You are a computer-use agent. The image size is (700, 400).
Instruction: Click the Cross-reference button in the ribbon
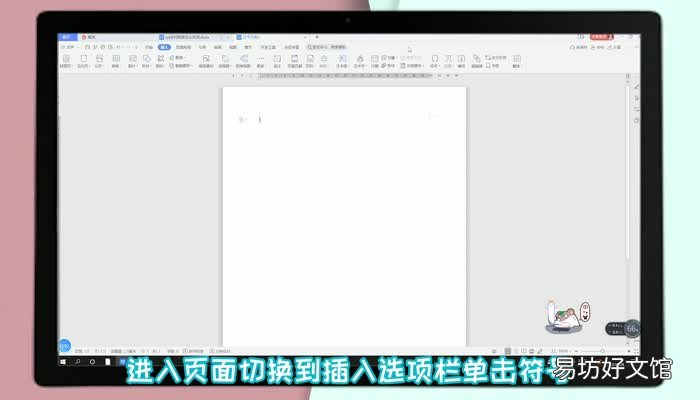click(x=496, y=58)
